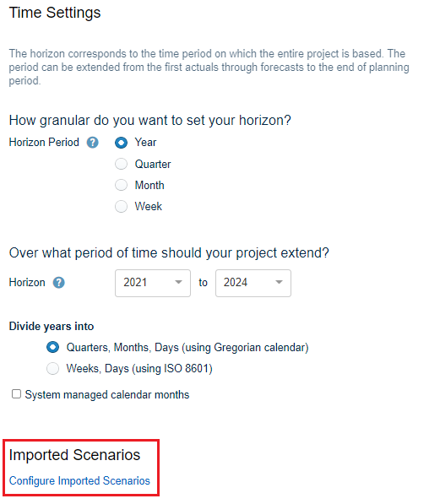Enable the System managed calendar months checkbox
Image resolution: width=440 pixels, height=504 pixels.
point(16,394)
